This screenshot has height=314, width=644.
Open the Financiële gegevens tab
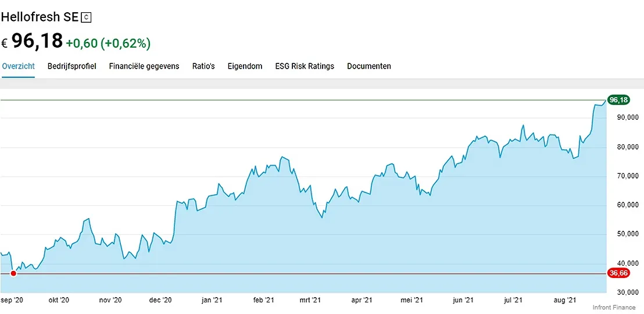pos(144,66)
